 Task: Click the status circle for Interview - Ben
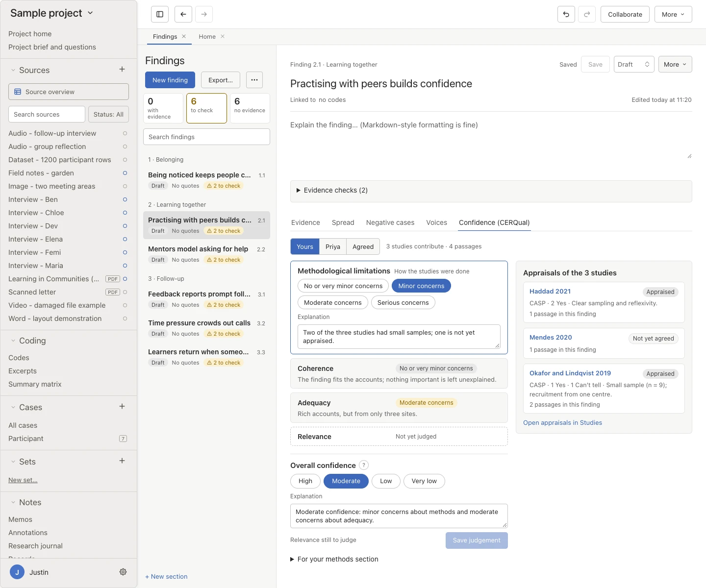[x=125, y=199]
